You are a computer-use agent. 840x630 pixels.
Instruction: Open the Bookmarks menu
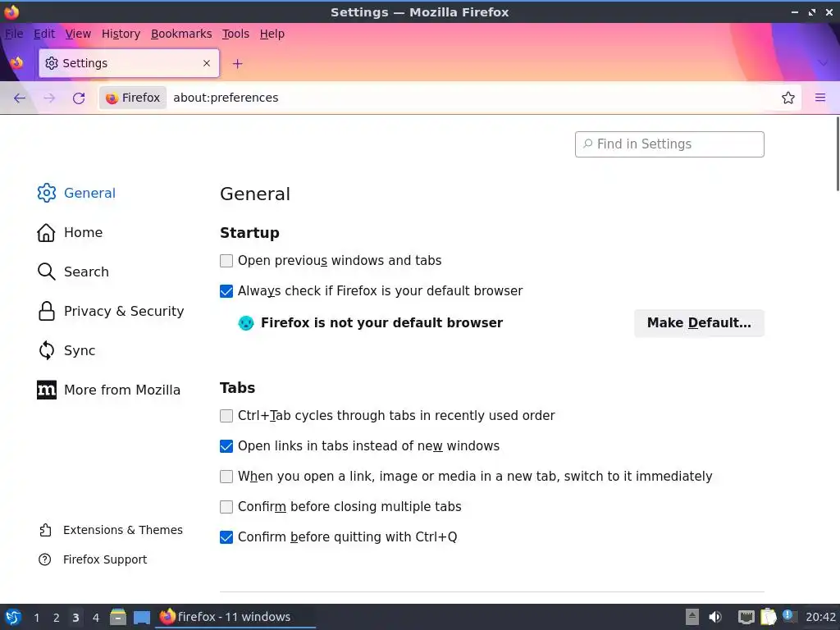(181, 34)
